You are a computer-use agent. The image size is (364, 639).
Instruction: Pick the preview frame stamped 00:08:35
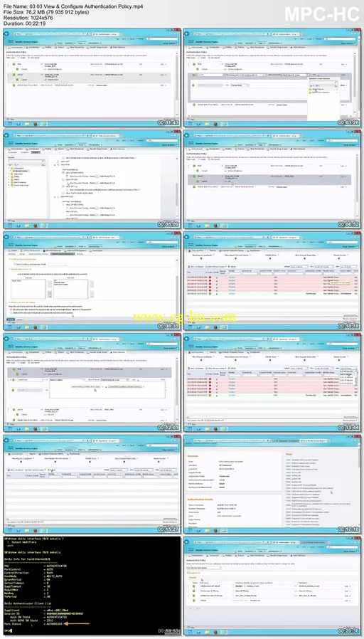click(x=92, y=281)
